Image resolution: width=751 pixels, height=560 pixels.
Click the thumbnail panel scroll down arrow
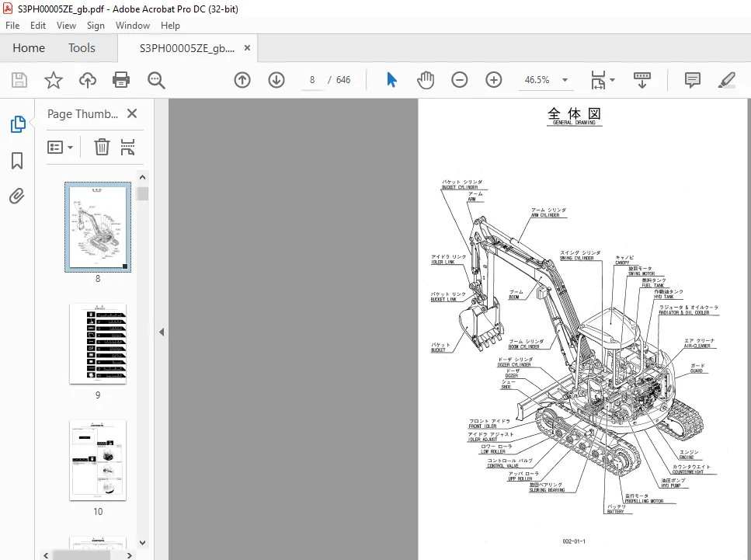tap(142, 543)
